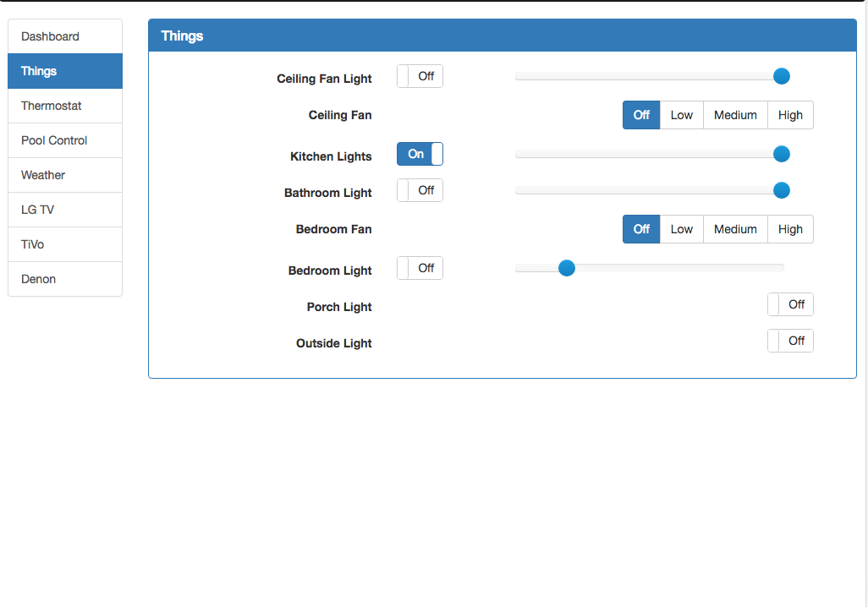Select Denon from the sidebar
Viewport: 868px width, 607px height.
[38, 279]
